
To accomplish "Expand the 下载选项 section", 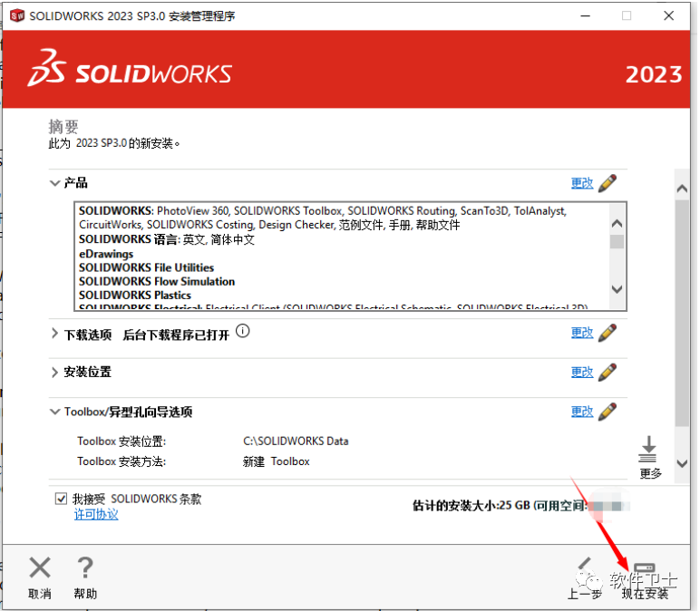I will 54,333.
